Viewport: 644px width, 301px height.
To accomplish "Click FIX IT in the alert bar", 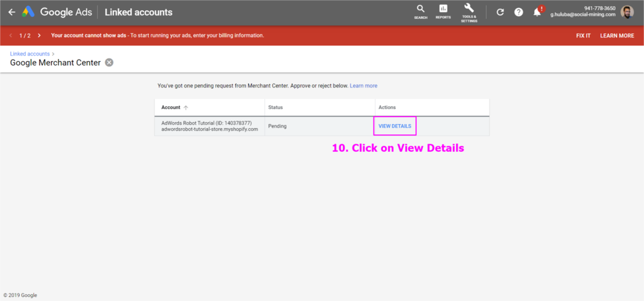I will 583,36.
